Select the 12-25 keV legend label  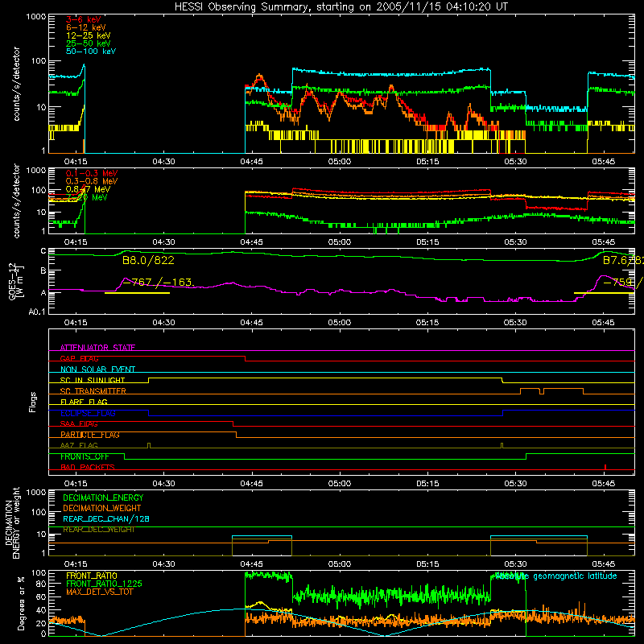(89, 35)
